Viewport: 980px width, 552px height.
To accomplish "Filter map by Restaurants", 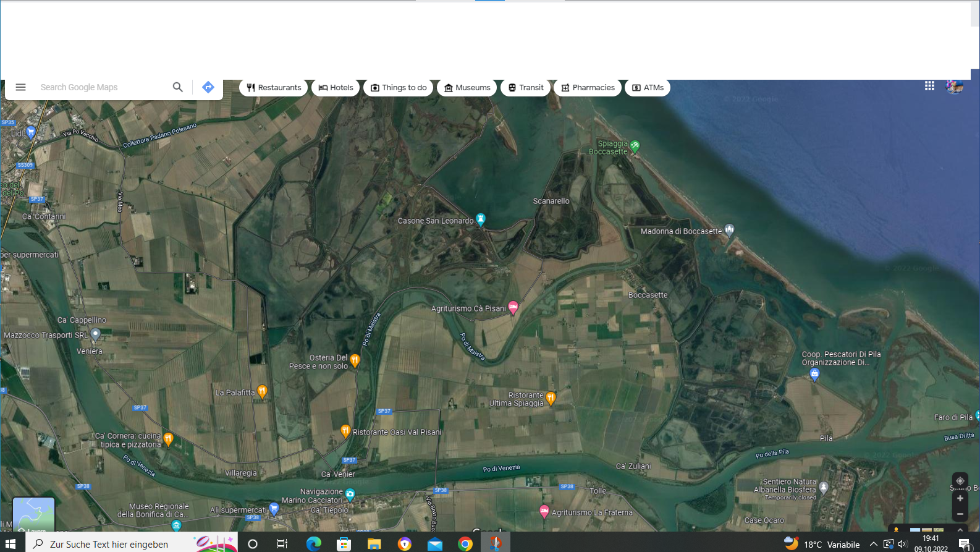I will pyautogui.click(x=274, y=88).
